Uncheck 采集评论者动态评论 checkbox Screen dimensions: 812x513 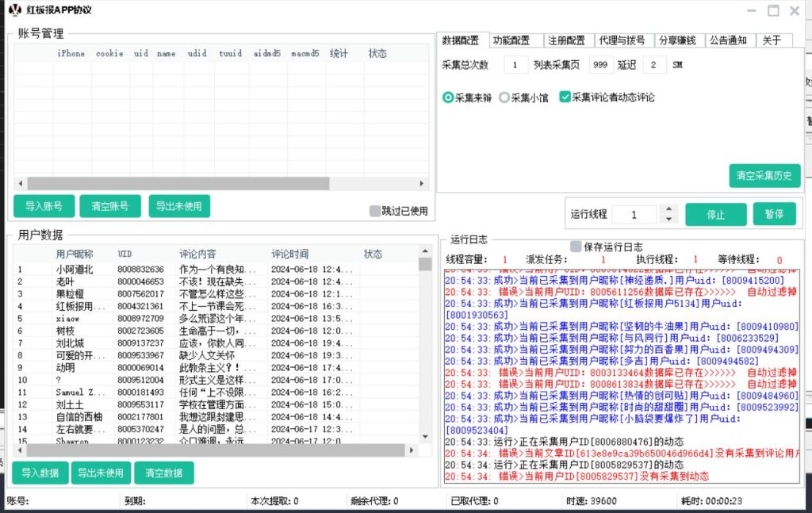point(565,98)
